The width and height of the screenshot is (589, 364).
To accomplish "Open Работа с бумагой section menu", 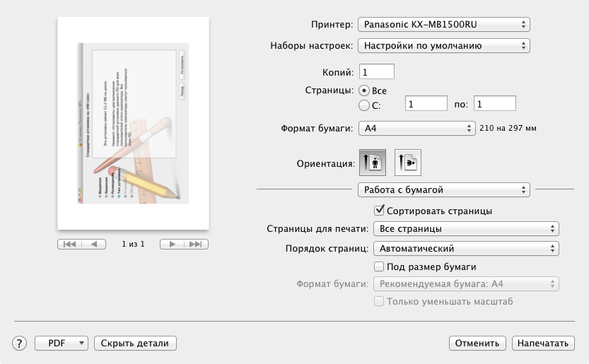I will (444, 189).
